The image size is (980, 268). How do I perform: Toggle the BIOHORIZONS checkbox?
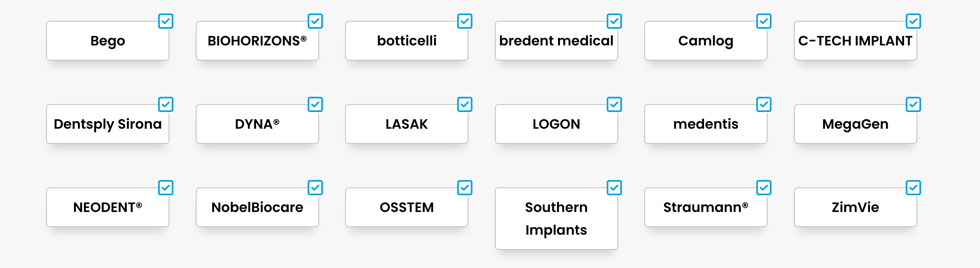coord(315,21)
